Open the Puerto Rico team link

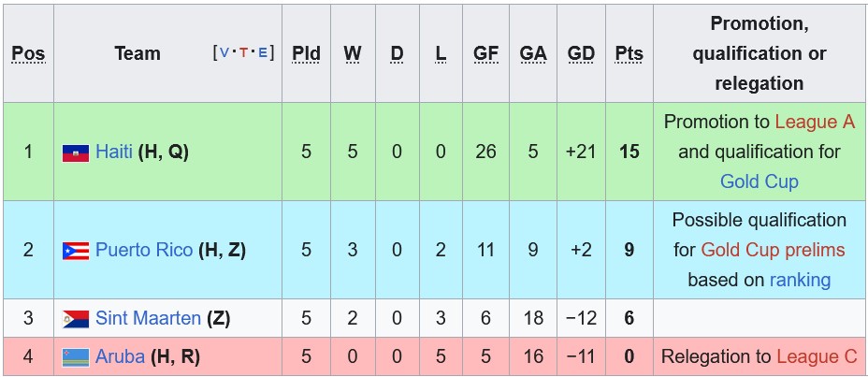144,250
